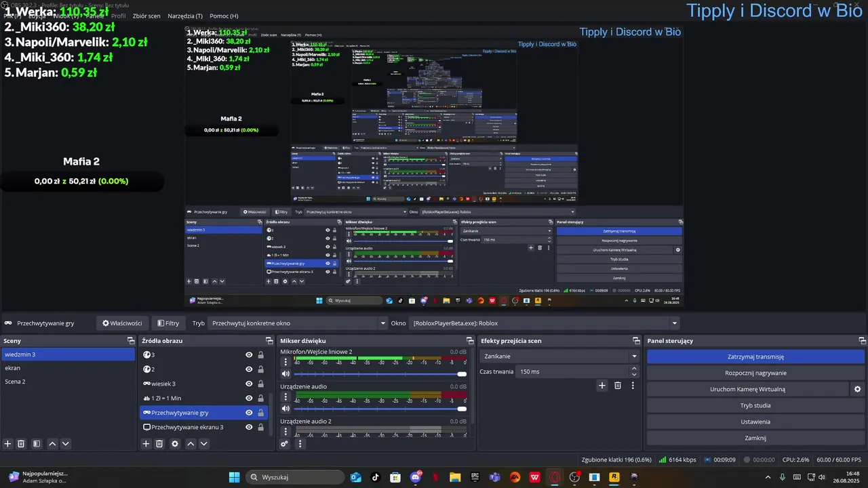Open Pomoc (H) menu
The image size is (868, 488).
224,16
